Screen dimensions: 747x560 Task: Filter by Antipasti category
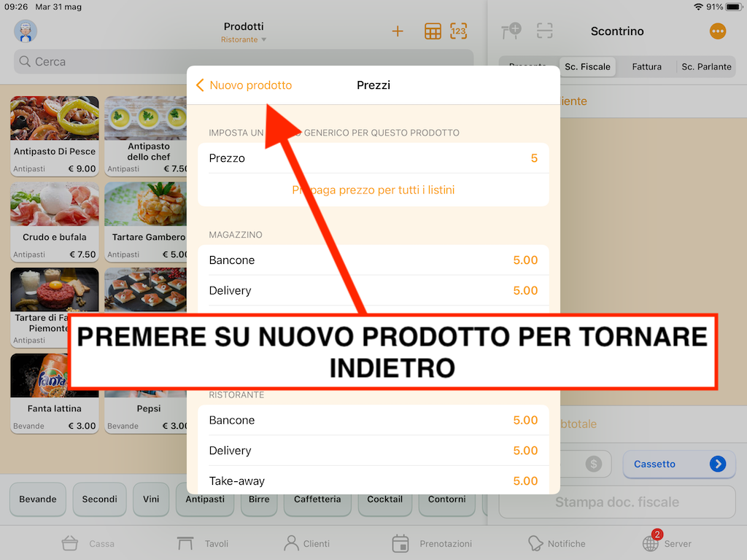point(205,500)
